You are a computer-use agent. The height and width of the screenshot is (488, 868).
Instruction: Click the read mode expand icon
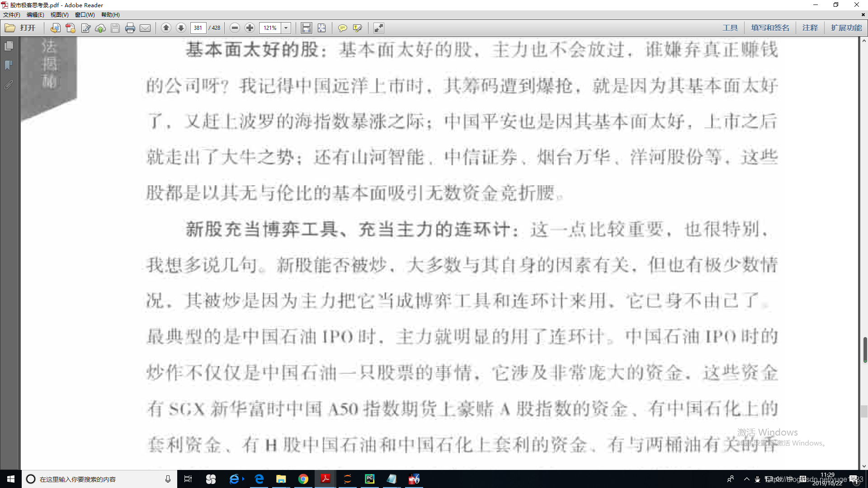[379, 28]
